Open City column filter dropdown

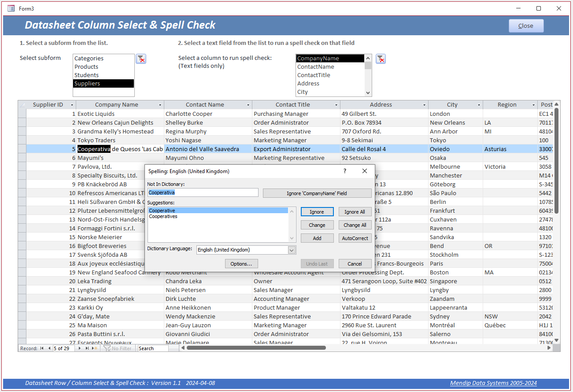[479, 105]
